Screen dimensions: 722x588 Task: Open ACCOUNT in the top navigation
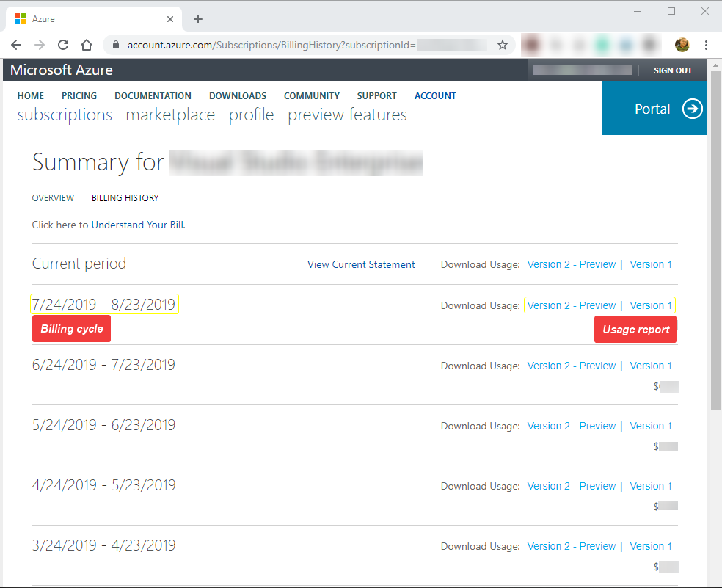435,96
